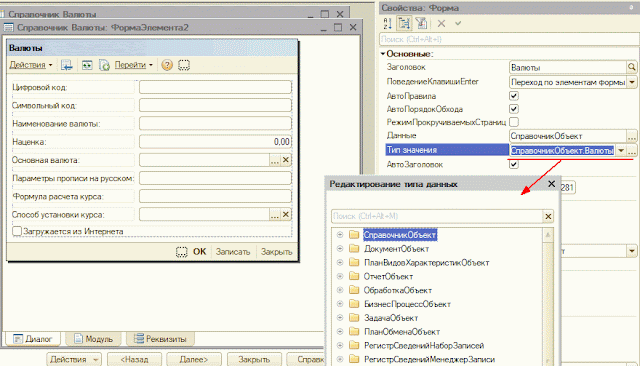Expand the ПланВидовХарактеристикОбъект tree node
The width and height of the screenshot is (640, 366).
coord(340,262)
